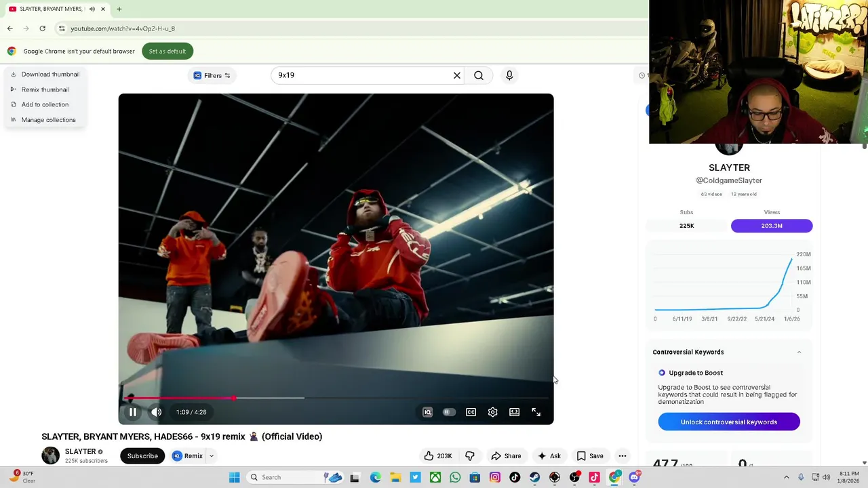Like the video (203K)
Image resolution: width=868 pixels, height=488 pixels.
437,456
